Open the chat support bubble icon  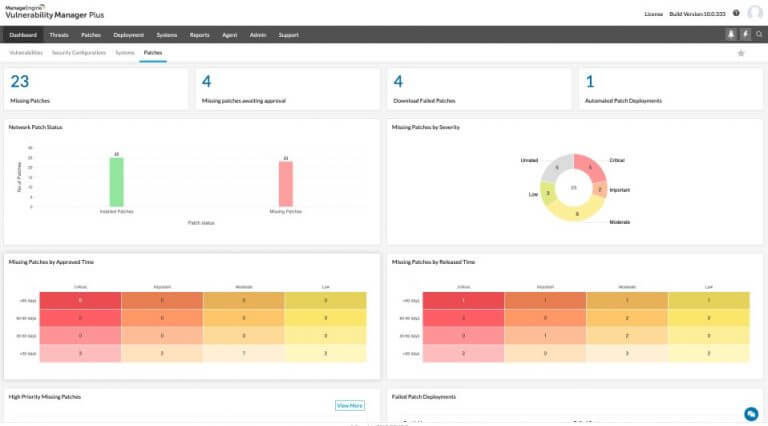751,413
